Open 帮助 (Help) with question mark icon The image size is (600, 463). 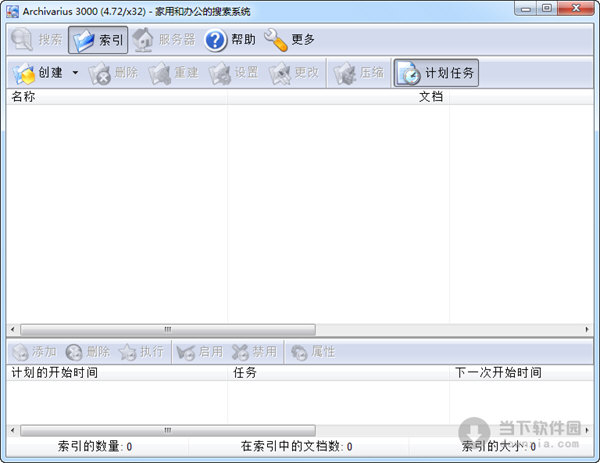click(x=230, y=40)
